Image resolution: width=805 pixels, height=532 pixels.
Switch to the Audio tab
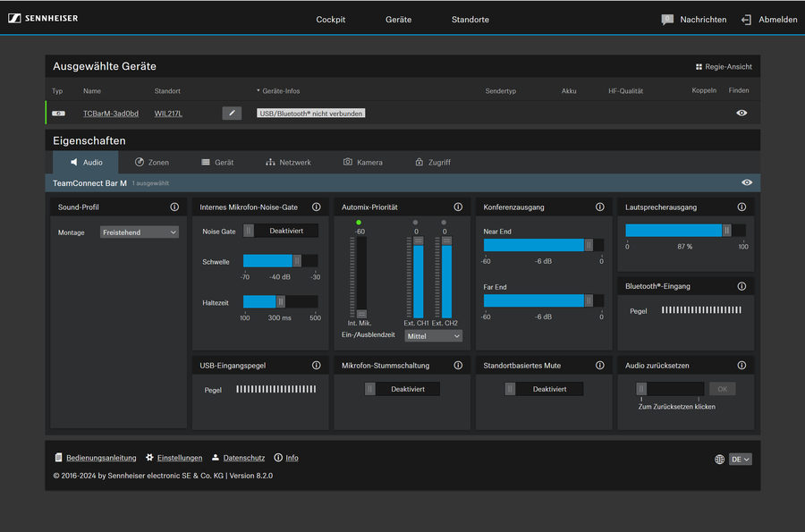86,162
